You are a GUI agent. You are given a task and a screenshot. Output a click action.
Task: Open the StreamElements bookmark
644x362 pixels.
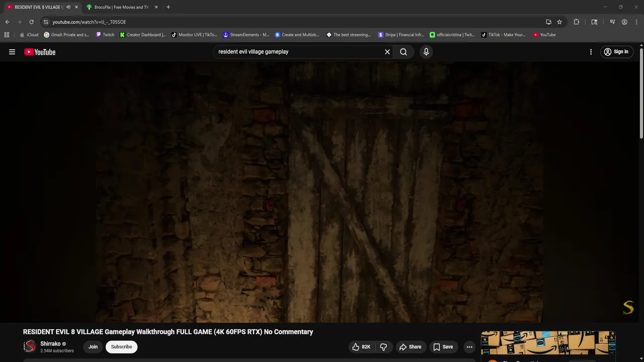click(247, 35)
